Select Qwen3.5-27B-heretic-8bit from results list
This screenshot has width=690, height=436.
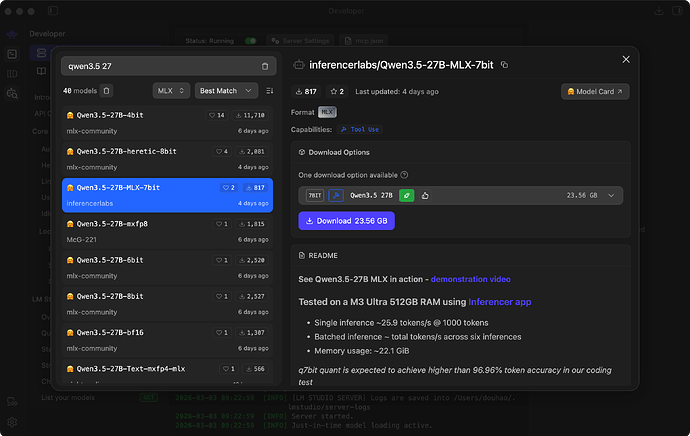167,159
